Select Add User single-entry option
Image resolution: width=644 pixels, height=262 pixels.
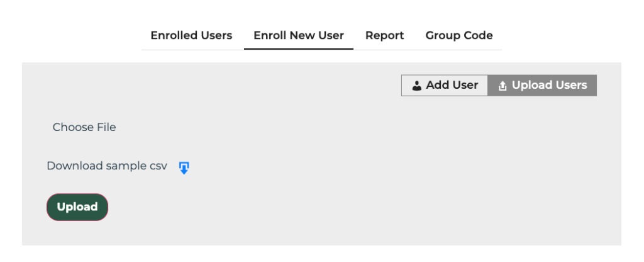(x=445, y=85)
